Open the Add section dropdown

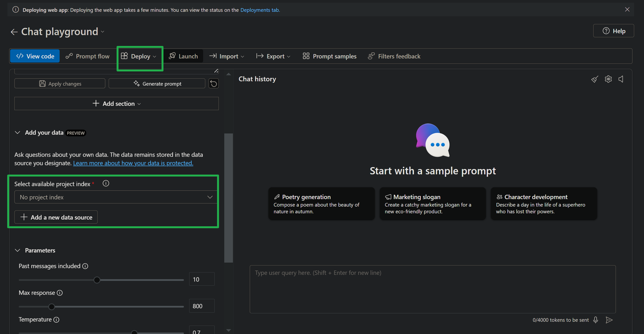coord(117,103)
